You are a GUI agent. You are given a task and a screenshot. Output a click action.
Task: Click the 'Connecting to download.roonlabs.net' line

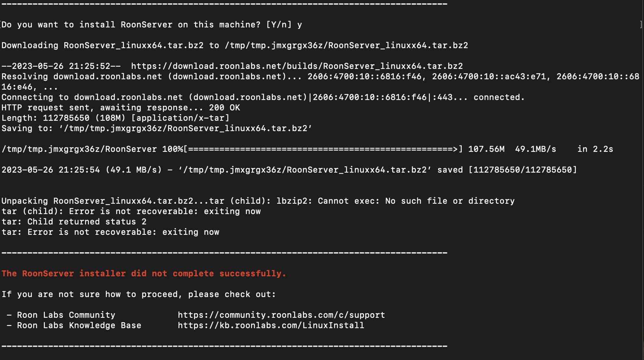coord(263,97)
